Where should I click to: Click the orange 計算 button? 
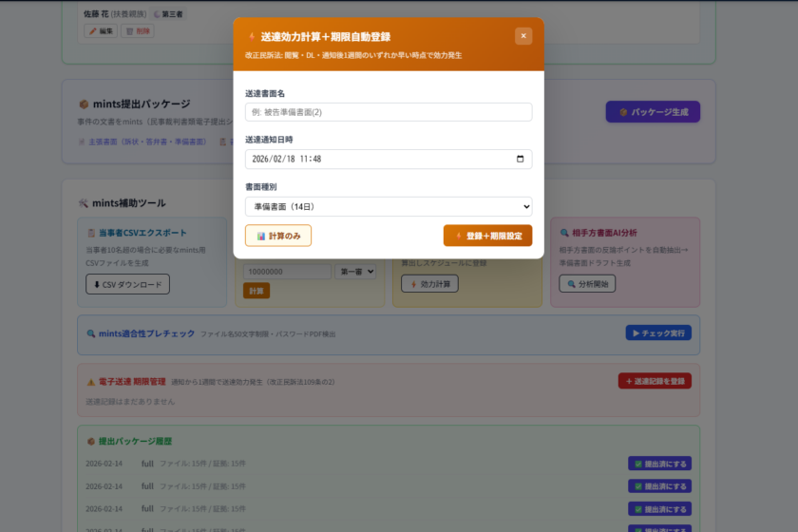(256, 291)
